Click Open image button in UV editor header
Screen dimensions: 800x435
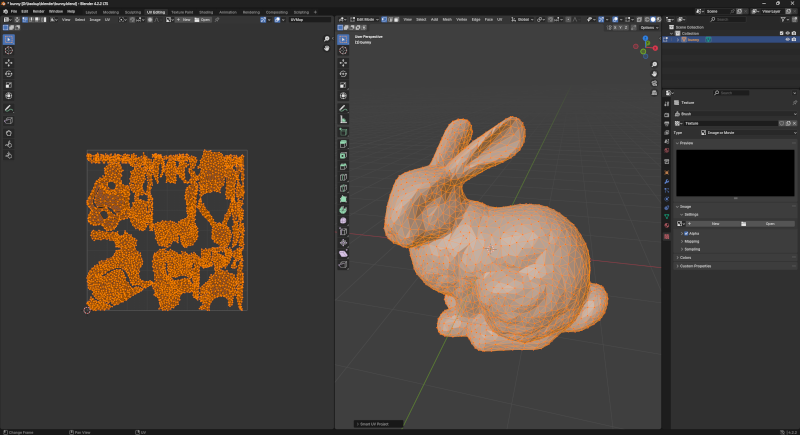point(203,19)
